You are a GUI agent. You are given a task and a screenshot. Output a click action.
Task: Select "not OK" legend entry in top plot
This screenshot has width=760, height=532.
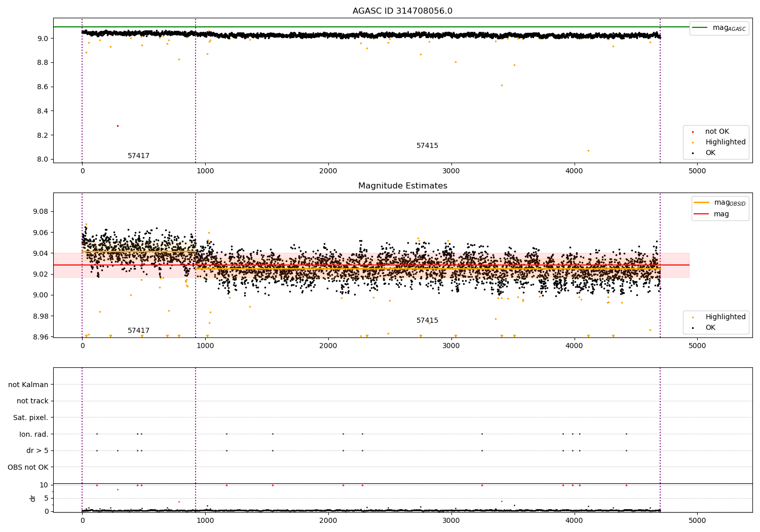[717, 132]
